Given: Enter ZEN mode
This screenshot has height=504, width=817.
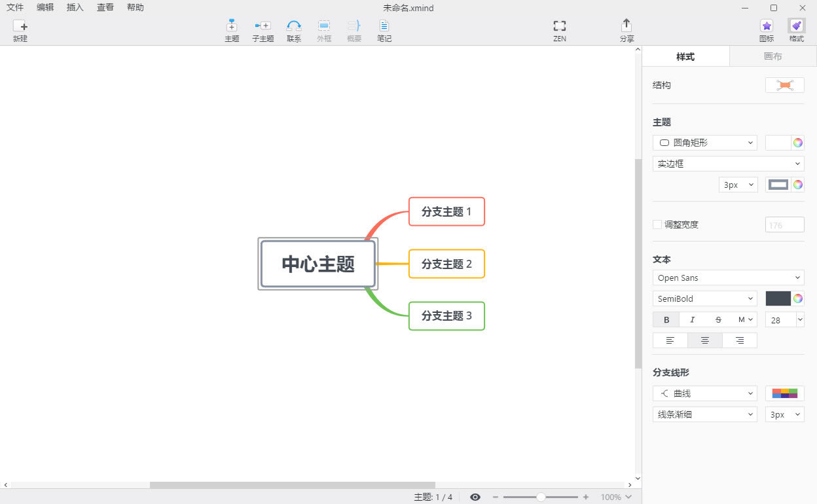Looking at the screenshot, I should tap(559, 26).
